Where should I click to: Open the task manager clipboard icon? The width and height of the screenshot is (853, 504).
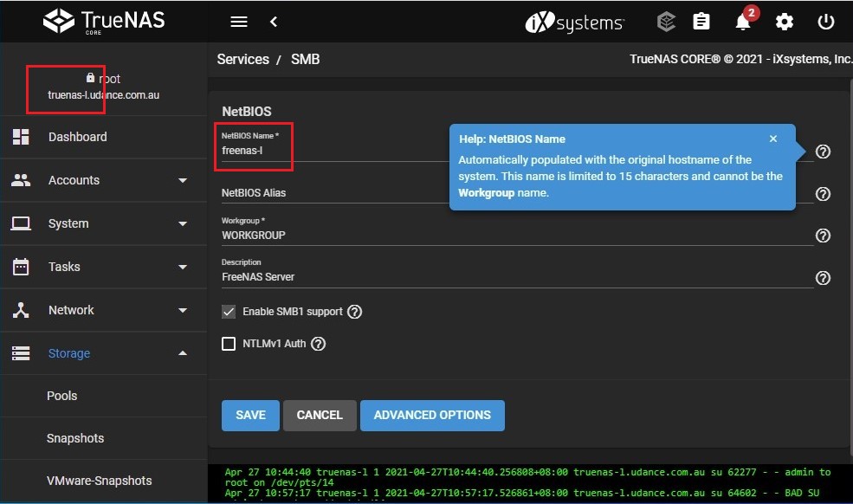(x=701, y=22)
